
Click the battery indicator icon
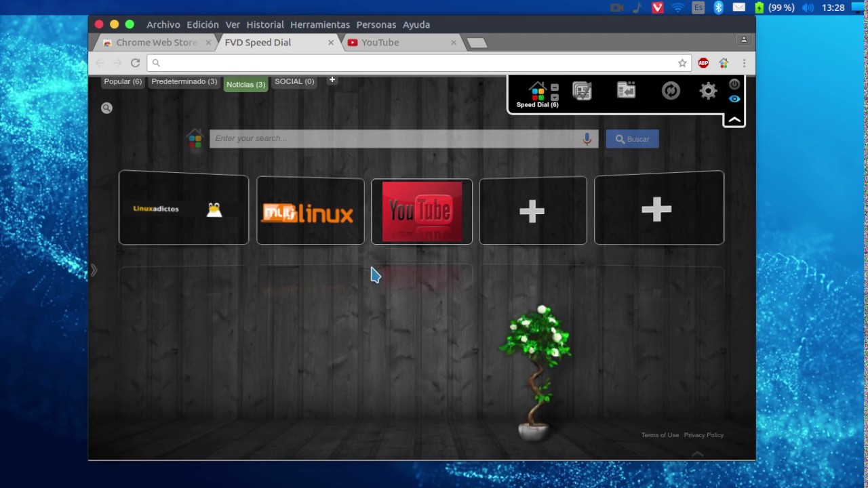click(x=759, y=7)
